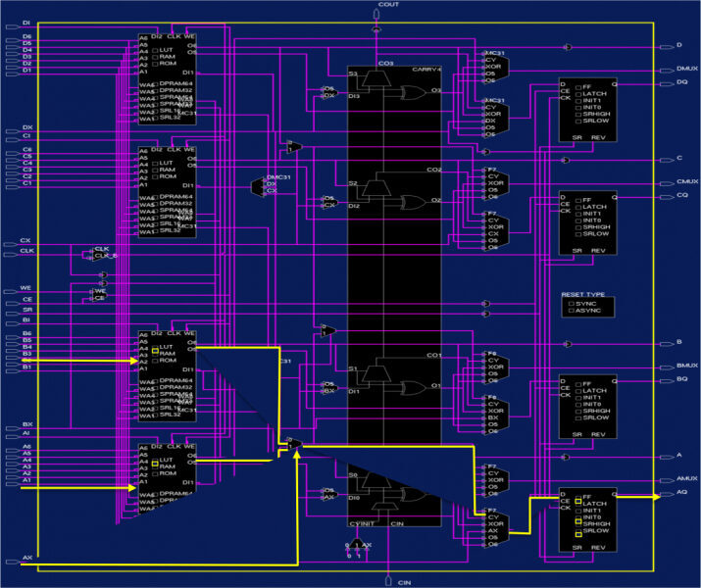Image resolution: width=701 pixels, height=588 pixels.
Task: Click the CARRY4 block label
Action: click(x=428, y=69)
